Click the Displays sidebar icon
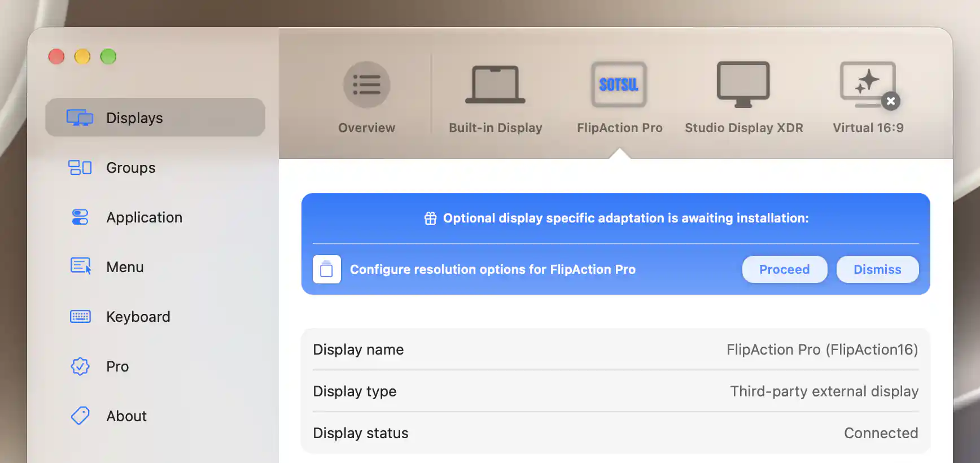 [80, 117]
